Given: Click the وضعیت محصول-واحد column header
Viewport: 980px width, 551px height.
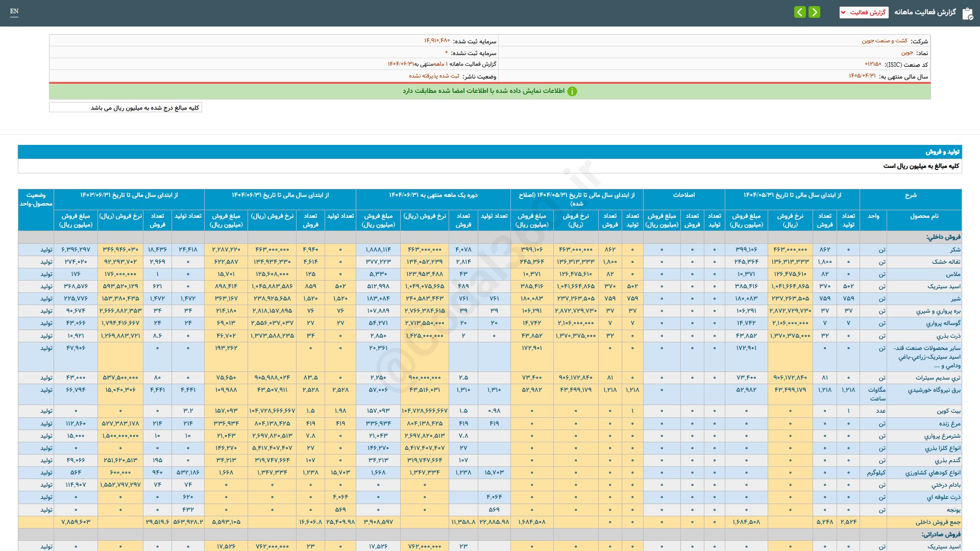Looking at the screenshot, I should point(36,199).
